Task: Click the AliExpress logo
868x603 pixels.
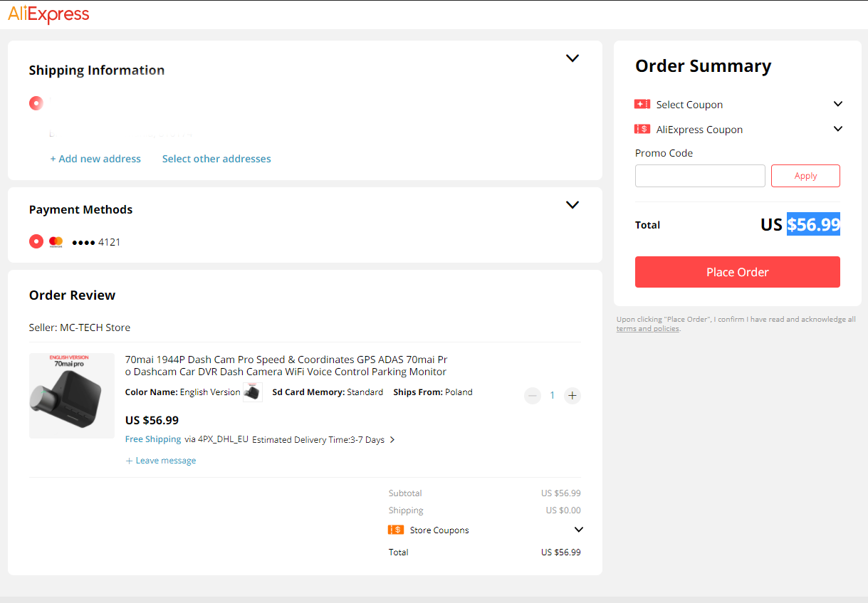Action: point(48,14)
